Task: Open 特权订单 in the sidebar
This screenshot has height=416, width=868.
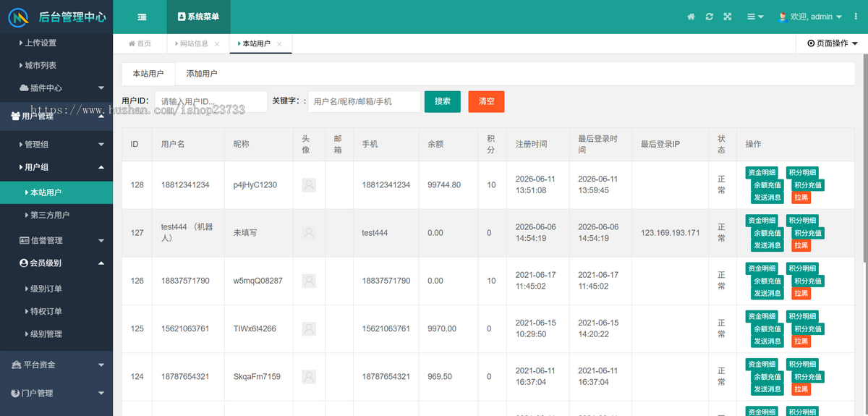Action: (x=56, y=311)
